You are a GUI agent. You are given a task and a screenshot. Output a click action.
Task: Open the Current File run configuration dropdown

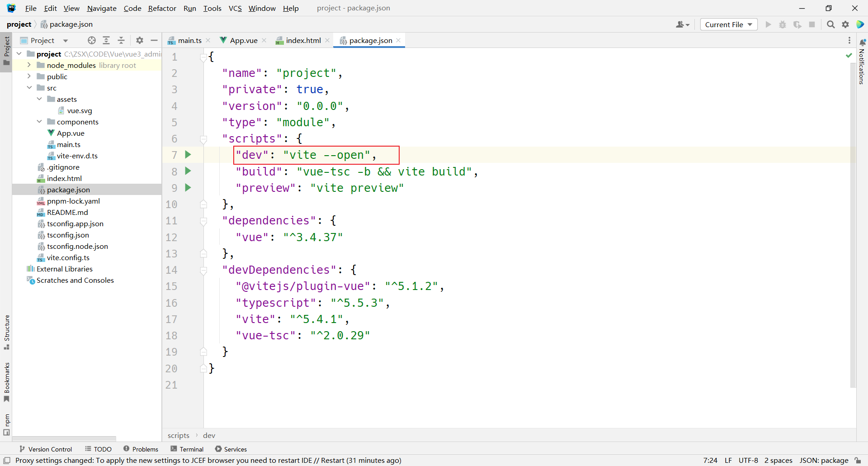coord(729,24)
